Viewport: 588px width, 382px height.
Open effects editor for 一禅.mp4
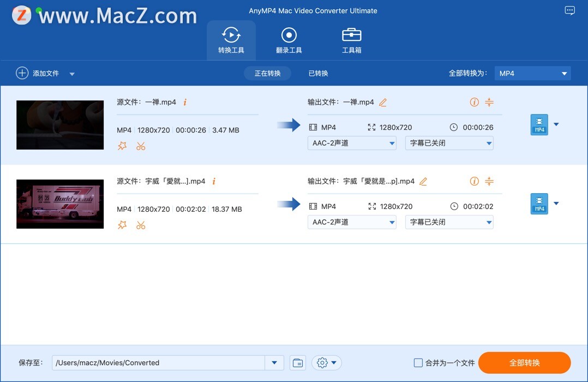pos(122,146)
